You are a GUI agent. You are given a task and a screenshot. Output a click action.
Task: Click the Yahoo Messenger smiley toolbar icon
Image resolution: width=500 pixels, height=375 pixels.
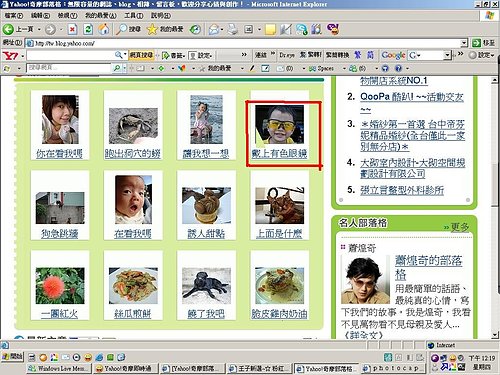coord(333,29)
